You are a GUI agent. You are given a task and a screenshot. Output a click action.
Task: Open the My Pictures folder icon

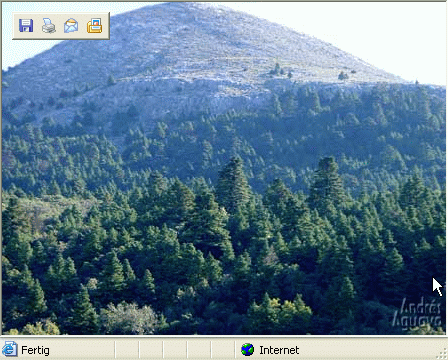[x=94, y=26]
